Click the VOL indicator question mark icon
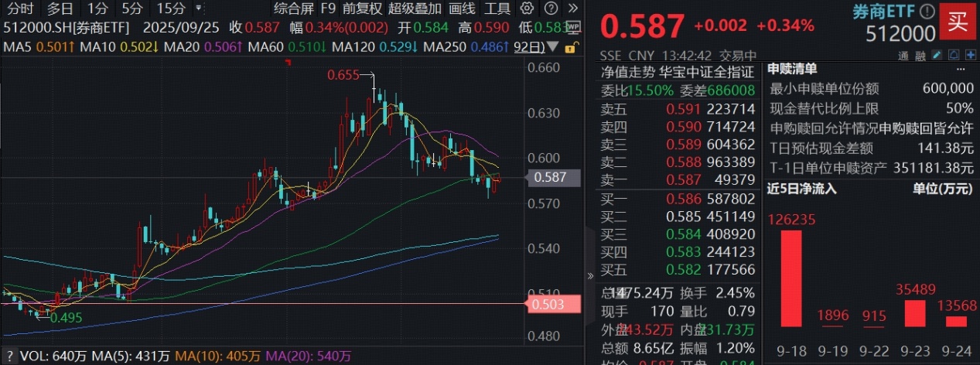980x365 pixels. (x=8, y=357)
